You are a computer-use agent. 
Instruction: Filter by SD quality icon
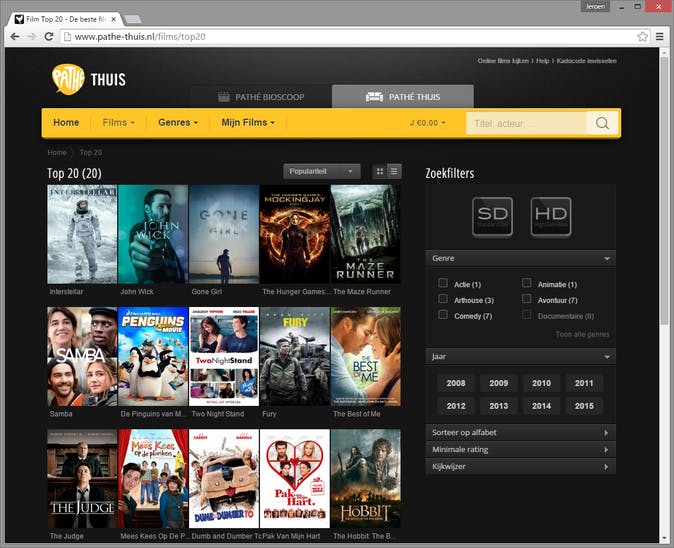(x=492, y=215)
